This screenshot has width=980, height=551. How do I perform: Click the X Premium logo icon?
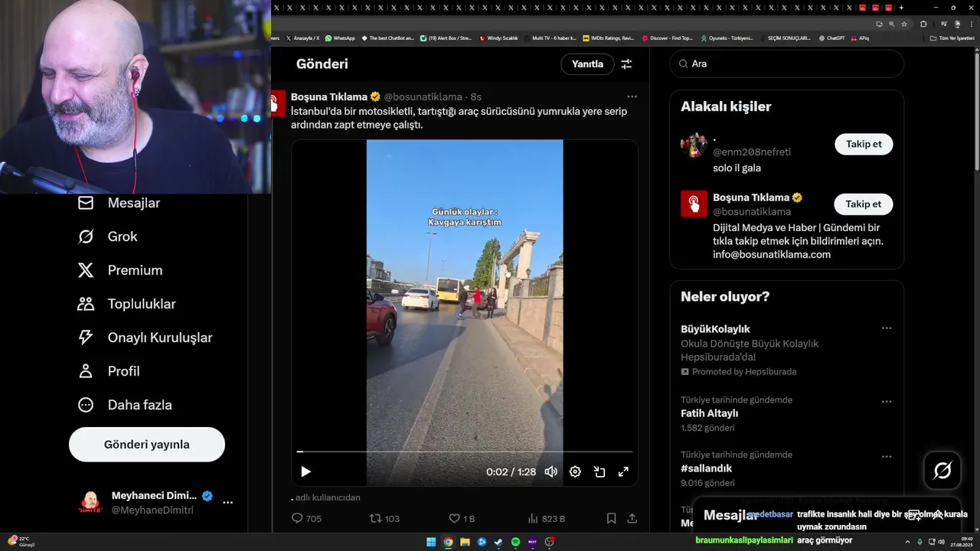click(86, 270)
